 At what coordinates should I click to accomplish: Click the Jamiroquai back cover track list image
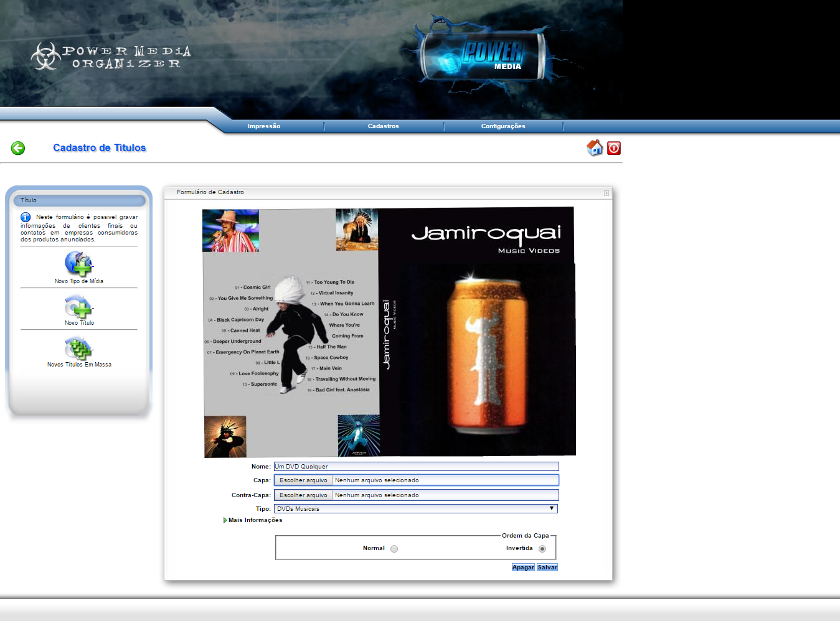coord(291,333)
